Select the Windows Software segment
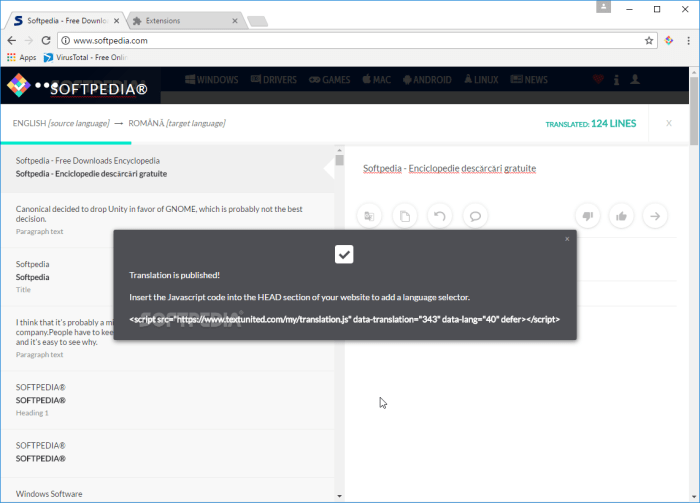This screenshot has height=503, width=700. coord(167,490)
